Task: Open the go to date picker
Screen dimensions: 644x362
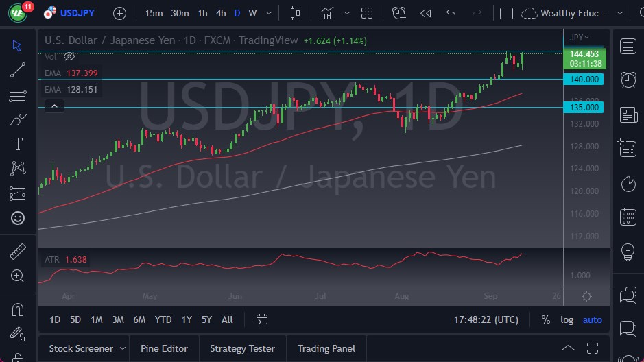Action: [x=261, y=319]
